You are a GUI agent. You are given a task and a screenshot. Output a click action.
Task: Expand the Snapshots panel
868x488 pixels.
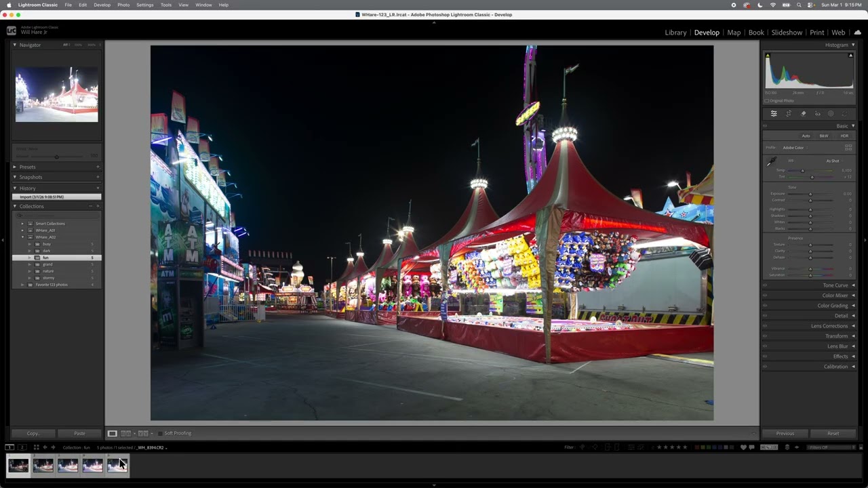(x=15, y=177)
